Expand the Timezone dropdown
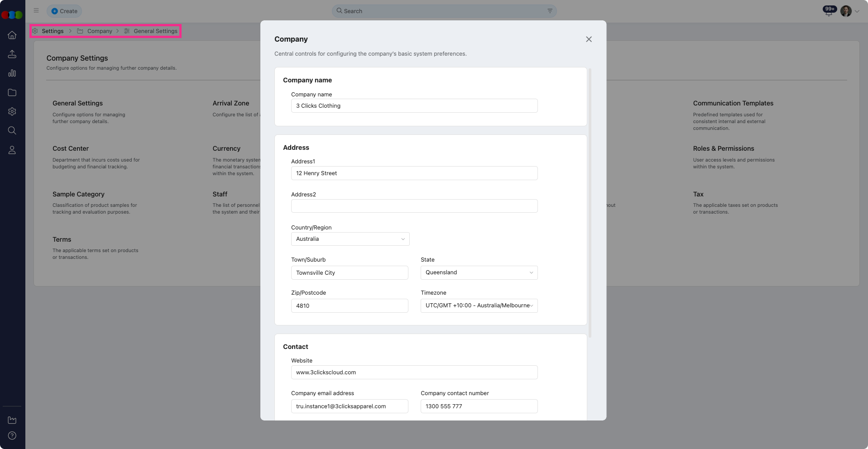868x449 pixels. tap(479, 306)
